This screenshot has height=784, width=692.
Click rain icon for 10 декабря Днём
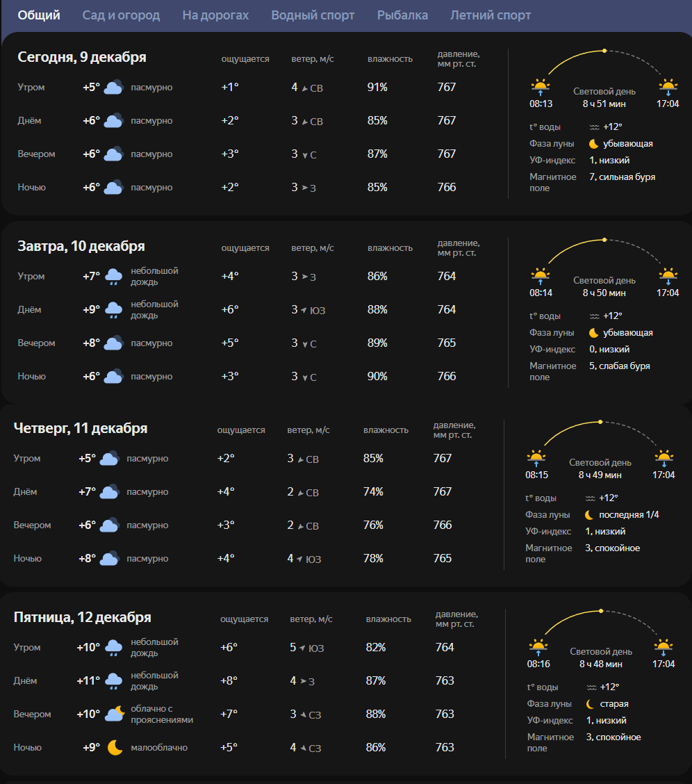[113, 310]
